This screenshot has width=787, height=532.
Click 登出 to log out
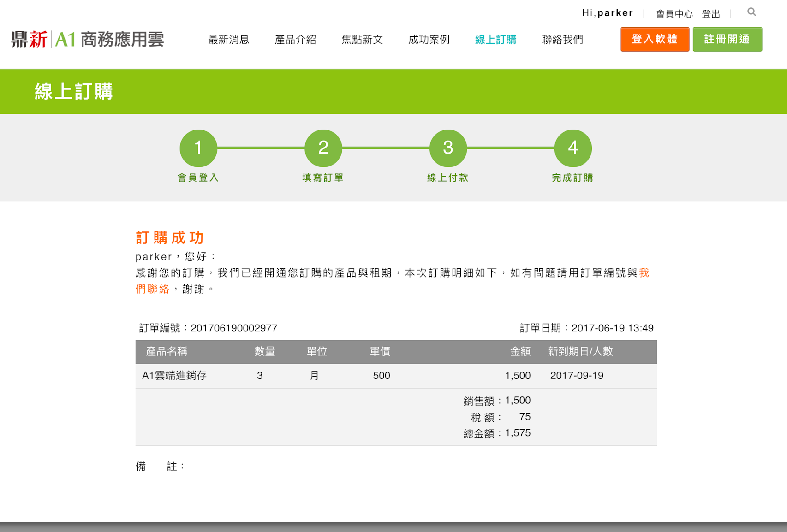point(711,14)
